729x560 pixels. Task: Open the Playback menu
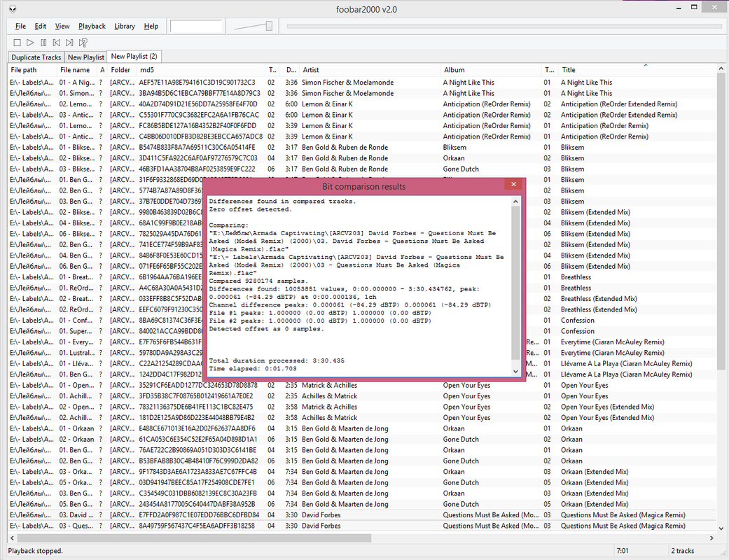pos(92,26)
